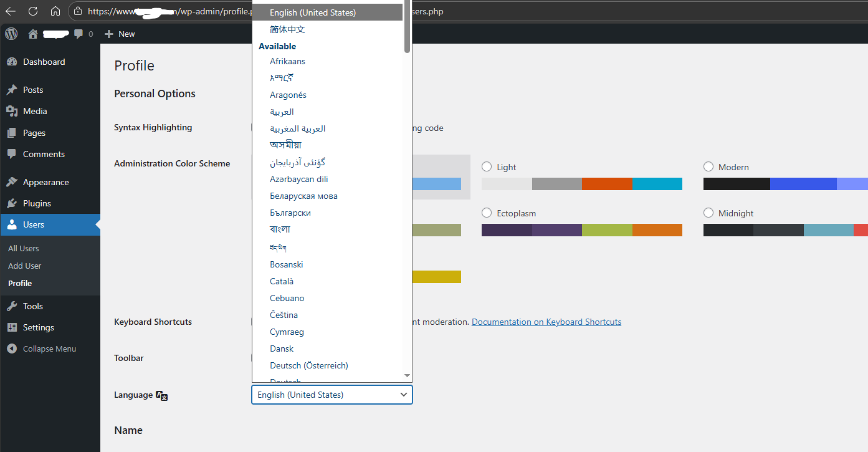Click the Collapse Menu arrow icon
Viewport: 868px width, 452px height.
point(12,349)
